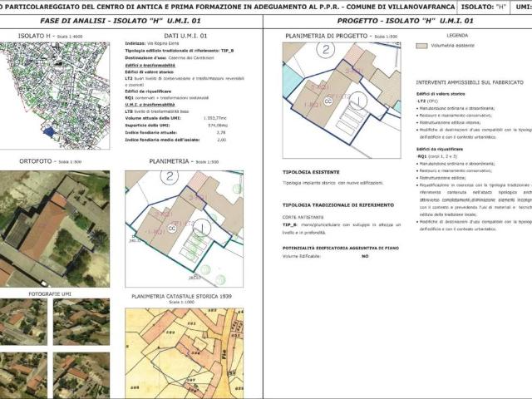Click the 'PLANIMETRIA' title in the analysis section

169,161
